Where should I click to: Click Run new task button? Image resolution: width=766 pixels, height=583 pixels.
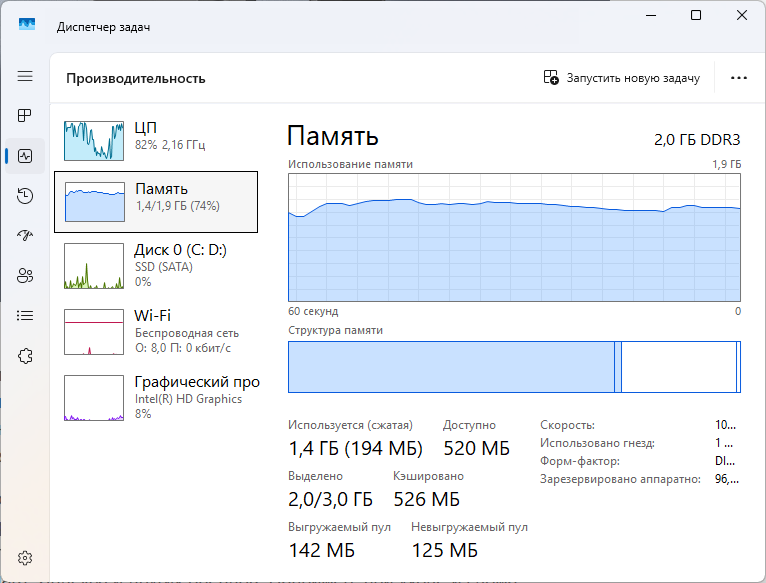(x=621, y=77)
